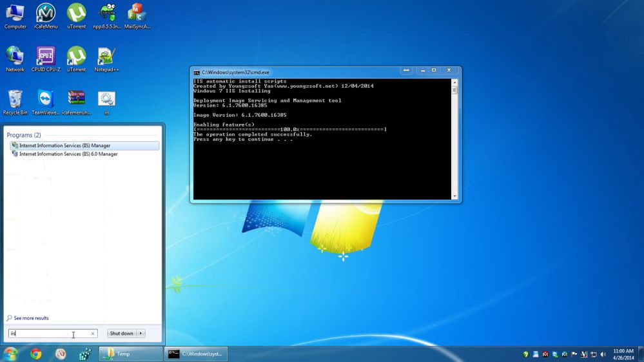
Task: Open the iCafeMenu desktop shortcut
Action: pyautogui.click(x=46, y=16)
